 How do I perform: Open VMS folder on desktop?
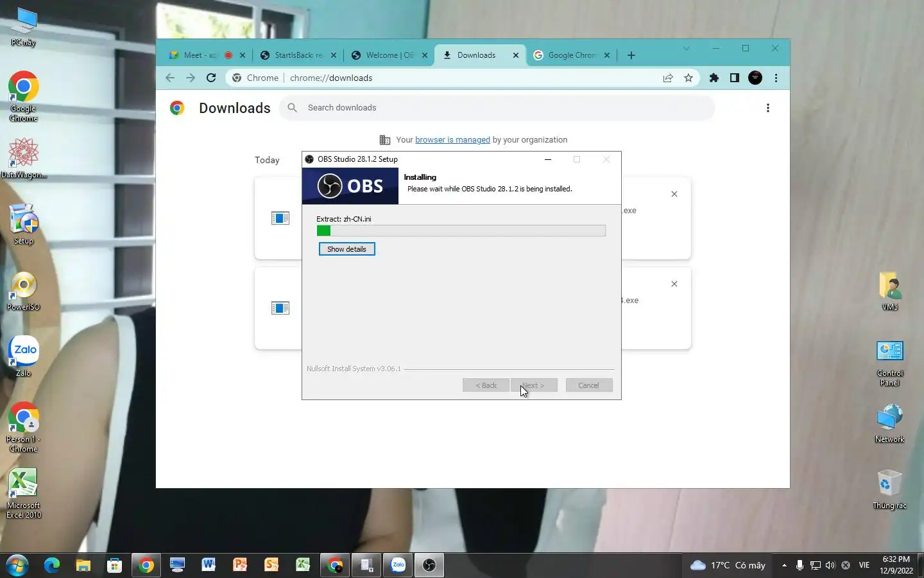point(890,291)
